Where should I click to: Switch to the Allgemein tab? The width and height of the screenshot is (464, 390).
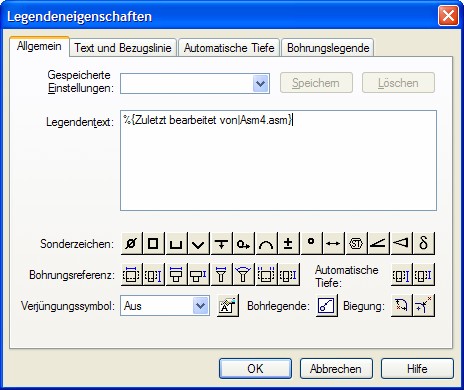39,46
